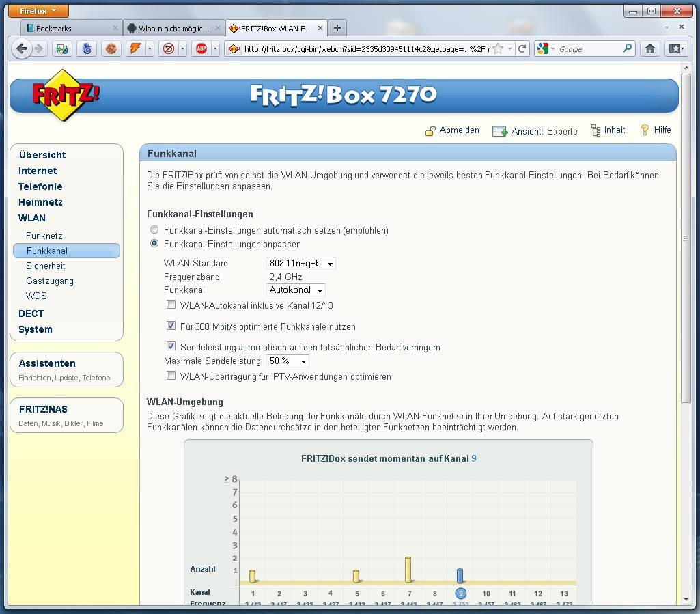This screenshot has height=614, width=700.
Task: Click the Ansicht Experte view icon
Action: click(x=499, y=131)
